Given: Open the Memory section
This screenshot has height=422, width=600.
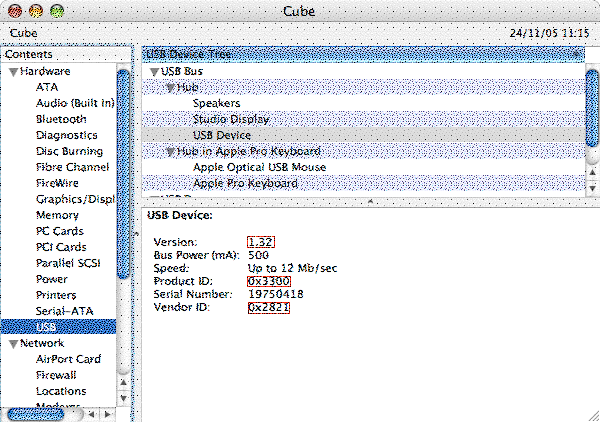Looking at the screenshot, I should [x=57, y=215].
